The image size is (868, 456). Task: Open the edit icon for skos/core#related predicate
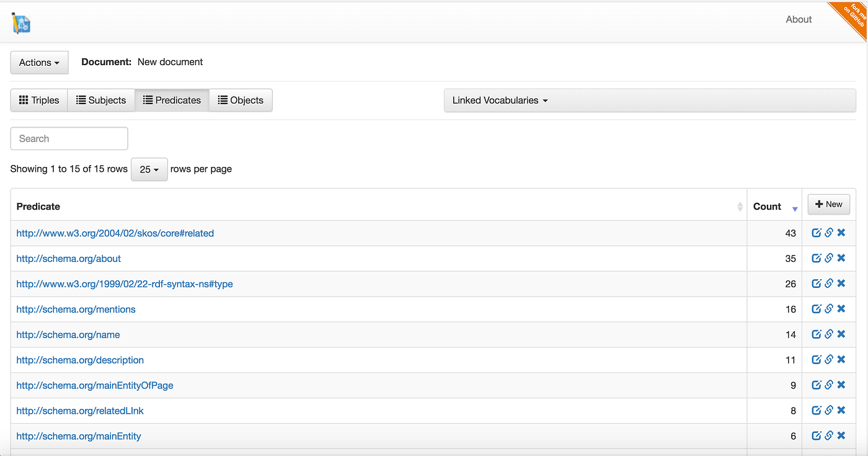817,233
